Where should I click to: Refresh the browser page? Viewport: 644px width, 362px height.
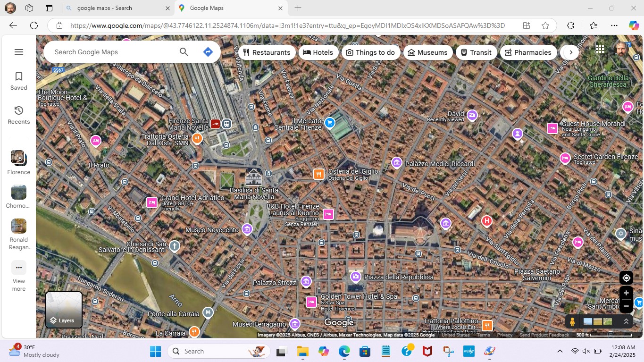click(34, 25)
